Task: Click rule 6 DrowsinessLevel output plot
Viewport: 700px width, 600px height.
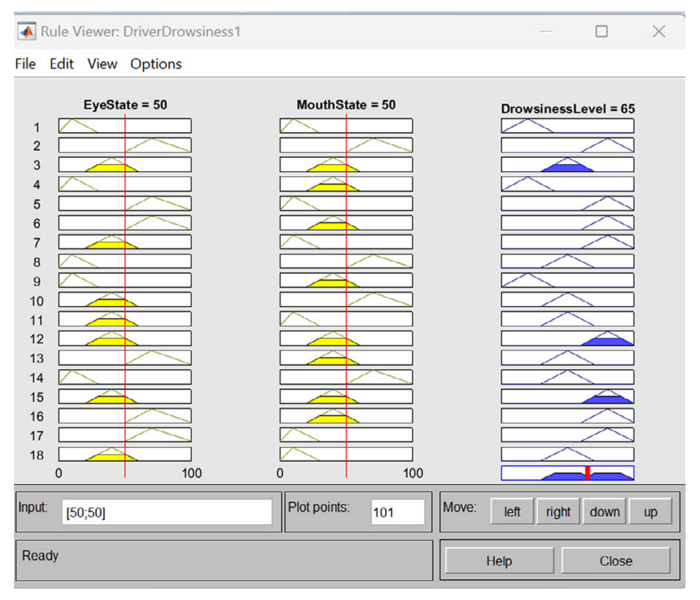Action: [568, 222]
